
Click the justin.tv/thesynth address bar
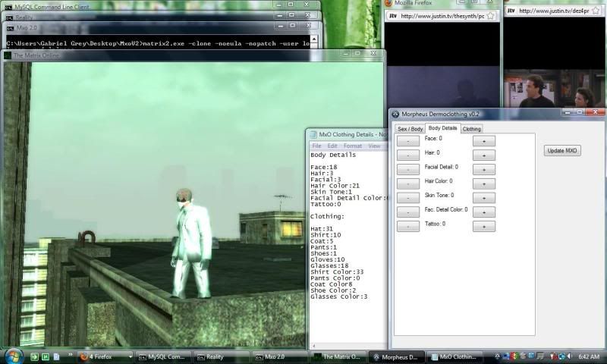(442, 16)
